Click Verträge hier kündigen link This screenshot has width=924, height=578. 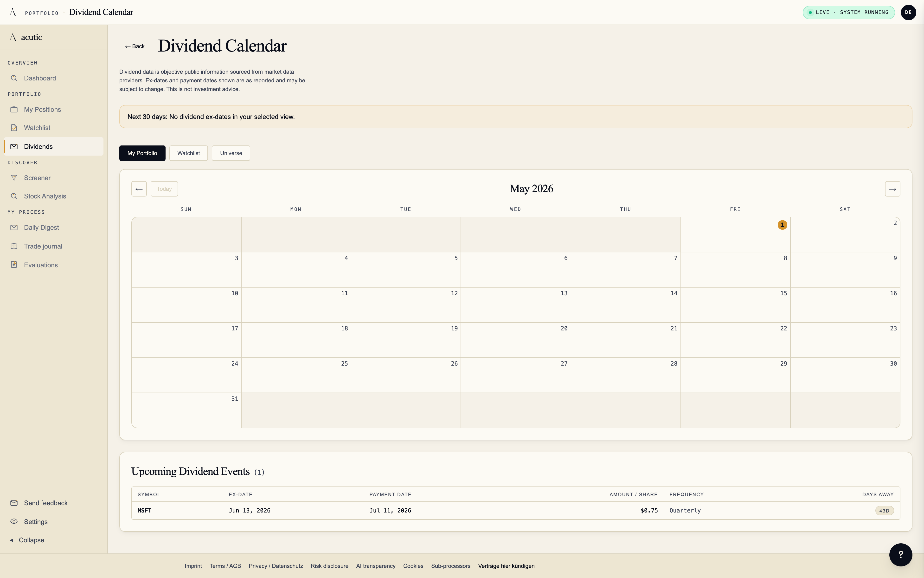point(506,566)
